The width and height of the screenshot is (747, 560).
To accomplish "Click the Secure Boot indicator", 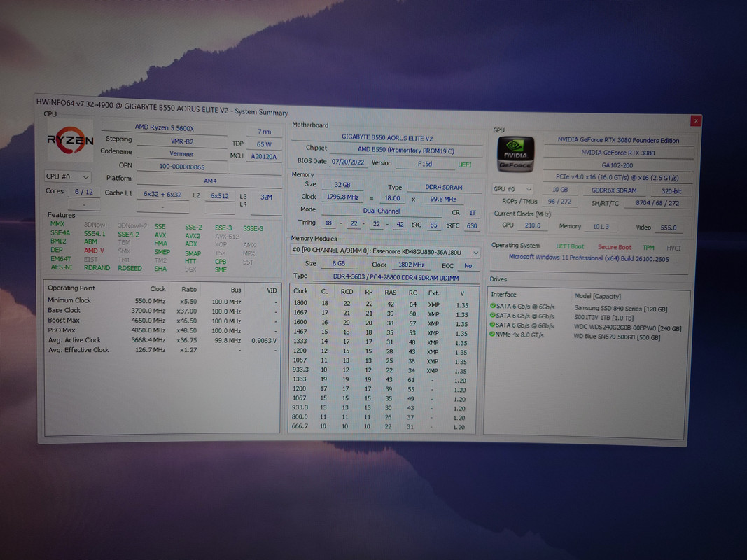I will click(614, 247).
